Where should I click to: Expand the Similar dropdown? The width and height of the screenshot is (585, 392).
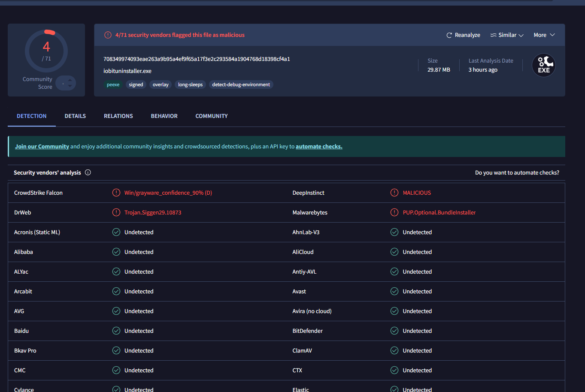click(x=507, y=35)
